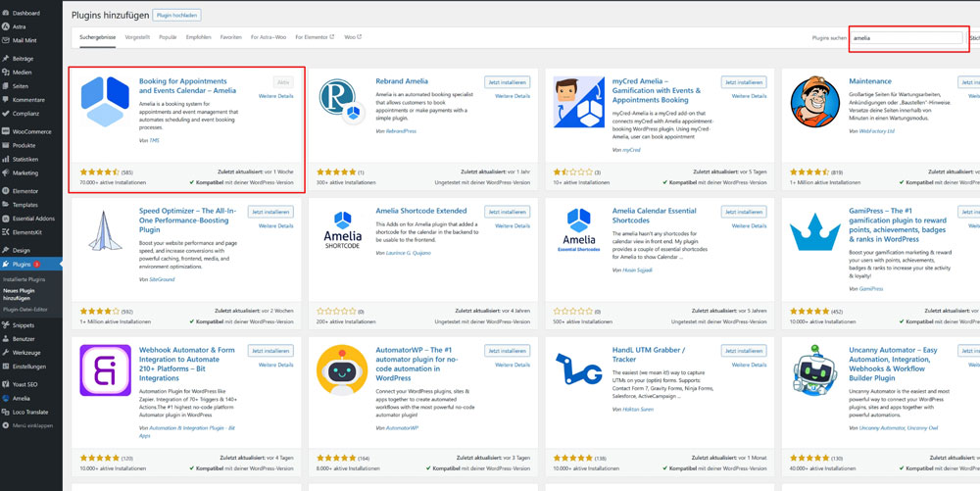
Task: Click the Snippets scissors icon
Action: (x=6, y=324)
